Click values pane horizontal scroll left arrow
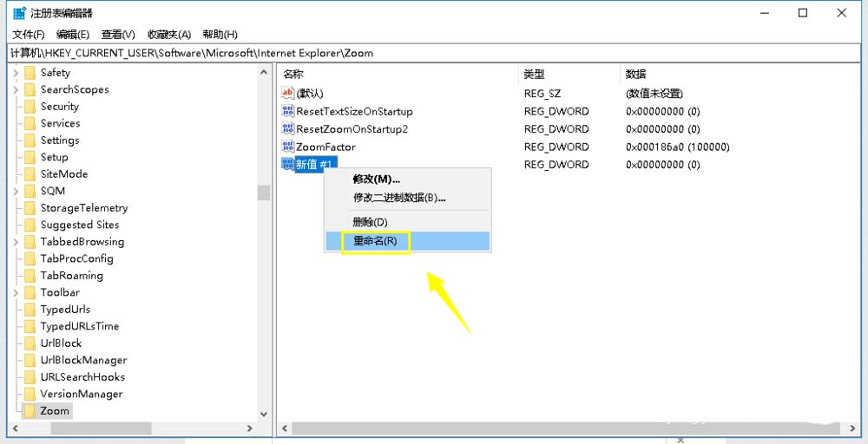 pyautogui.click(x=285, y=428)
